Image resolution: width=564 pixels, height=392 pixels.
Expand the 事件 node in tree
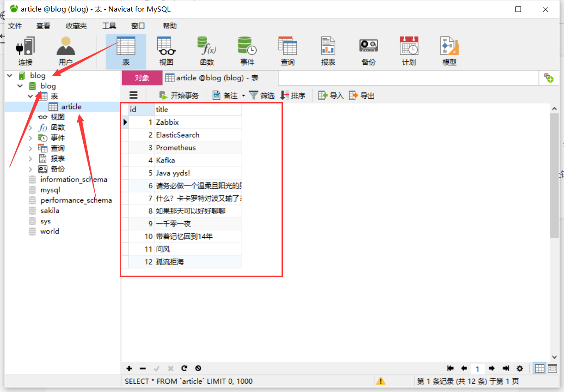pyautogui.click(x=30, y=138)
